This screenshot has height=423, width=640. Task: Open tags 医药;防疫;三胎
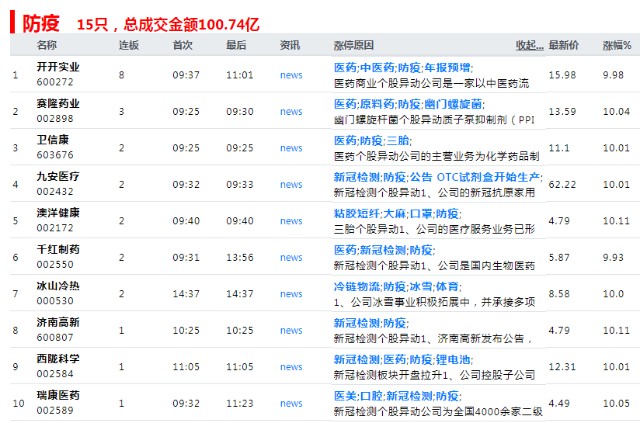[373, 140]
